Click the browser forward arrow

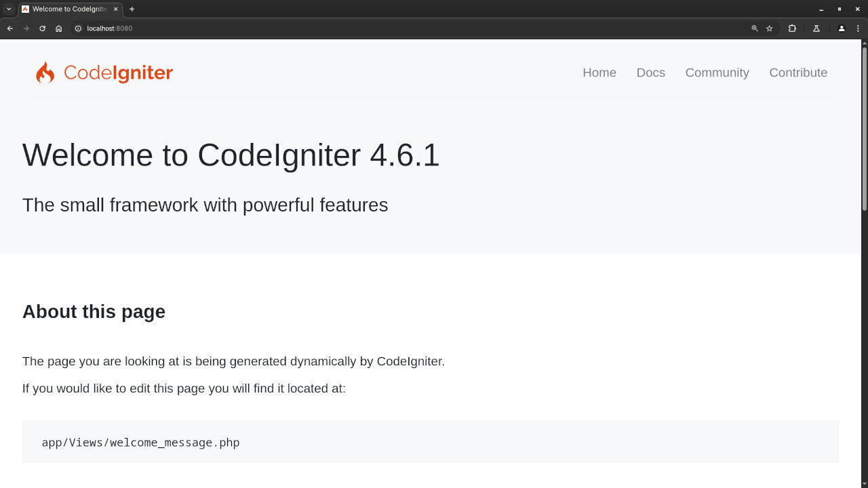click(26, 28)
